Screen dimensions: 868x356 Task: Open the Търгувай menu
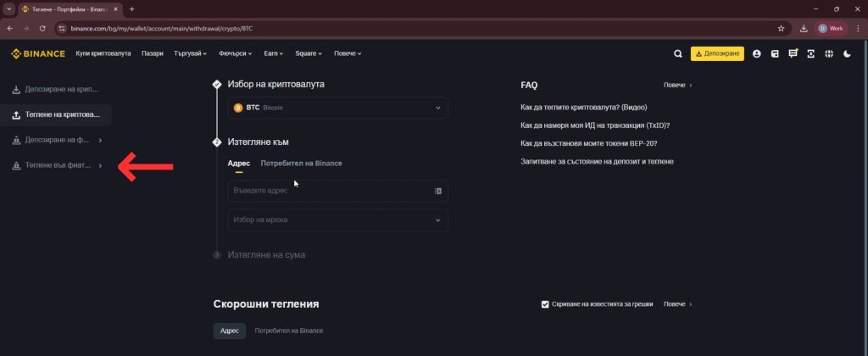(x=190, y=53)
